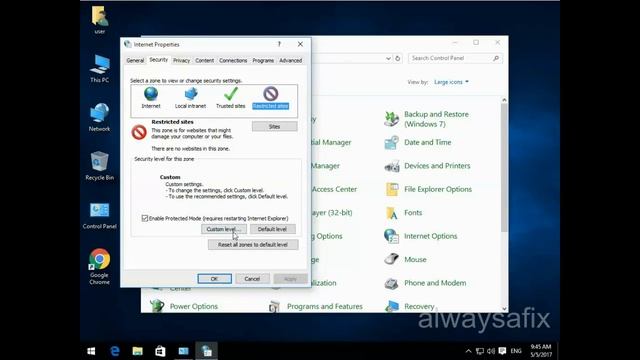This screenshot has height=360, width=640.
Task: Click the refresh button in Control Panel
Action: (x=398, y=58)
